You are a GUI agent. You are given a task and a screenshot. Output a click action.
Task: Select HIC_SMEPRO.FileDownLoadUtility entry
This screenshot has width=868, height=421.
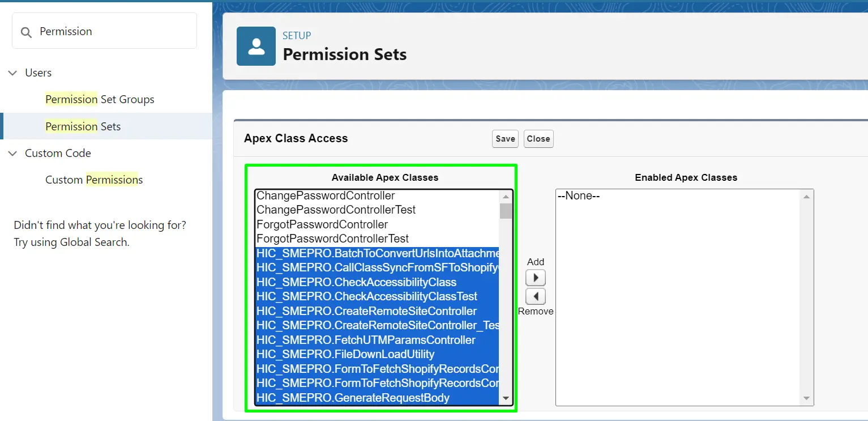377,354
